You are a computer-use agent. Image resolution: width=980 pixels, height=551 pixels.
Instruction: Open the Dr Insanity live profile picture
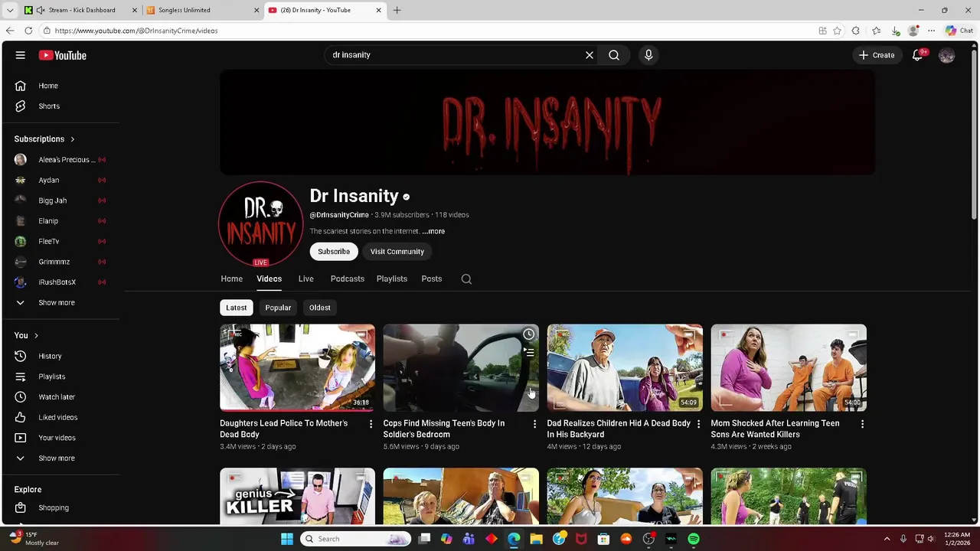click(260, 223)
